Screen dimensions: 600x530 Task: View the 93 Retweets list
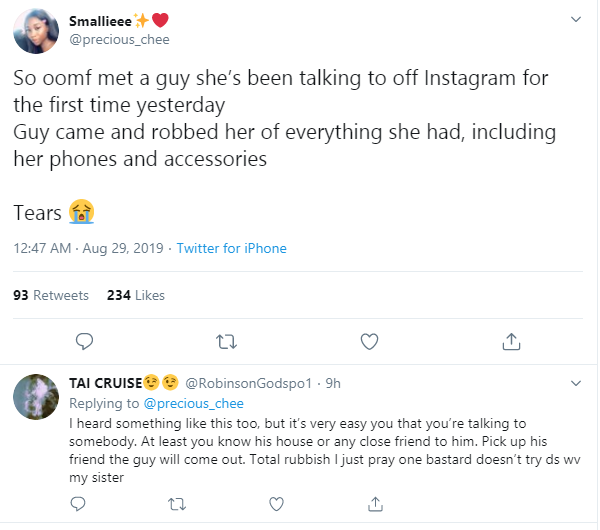[x=51, y=295]
